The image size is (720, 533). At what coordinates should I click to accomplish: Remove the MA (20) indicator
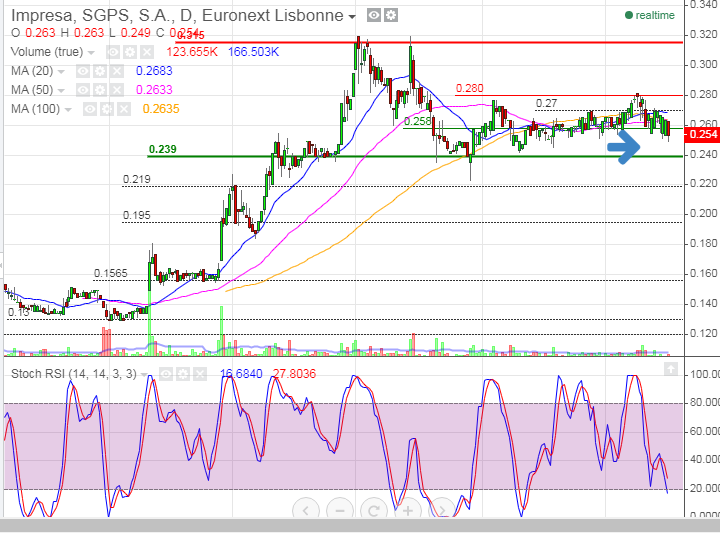[x=117, y=71]
